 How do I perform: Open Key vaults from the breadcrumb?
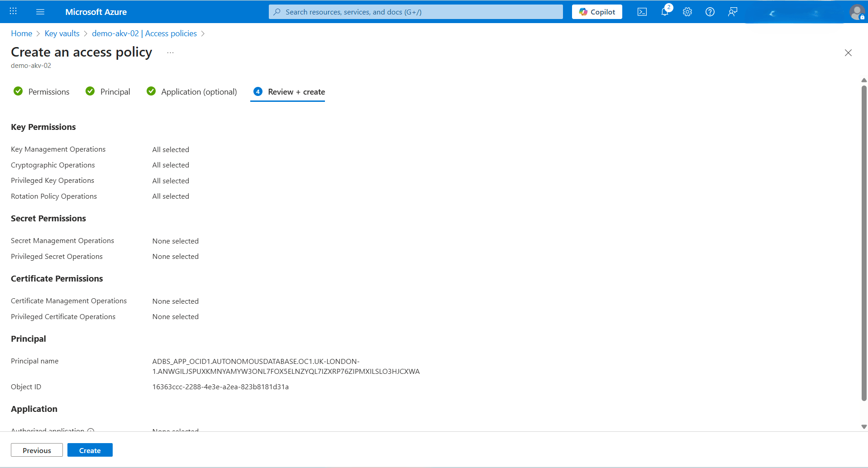(x=62, y=33)
